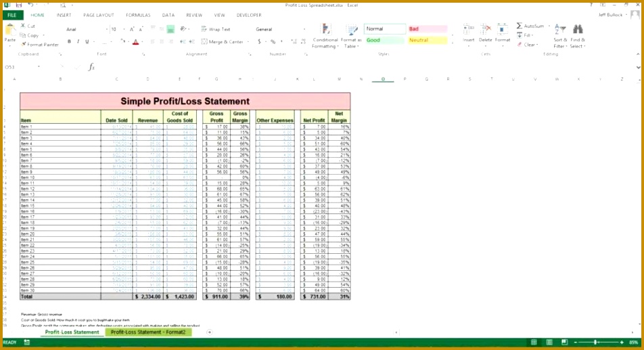Expand the Paste options arrow

(x=10, y=45)
